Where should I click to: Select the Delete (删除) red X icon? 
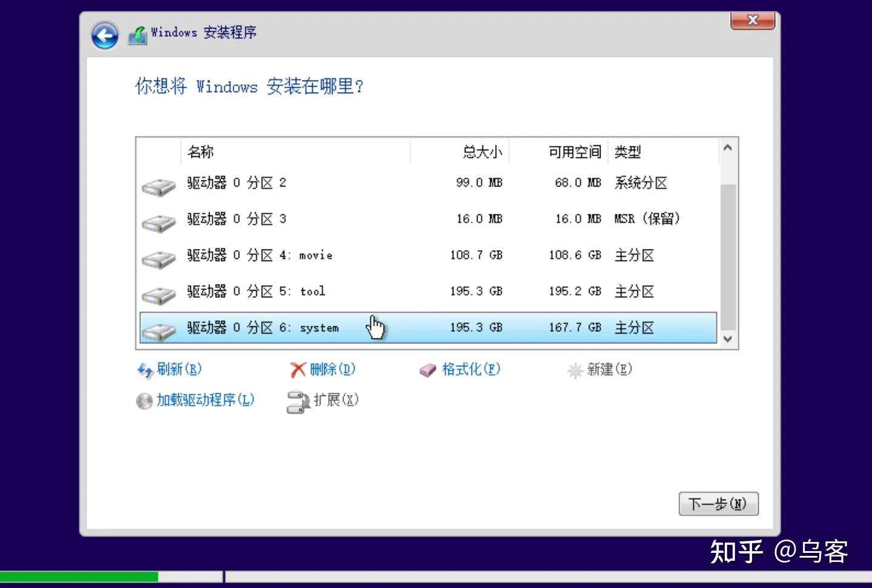pos(298,369)
